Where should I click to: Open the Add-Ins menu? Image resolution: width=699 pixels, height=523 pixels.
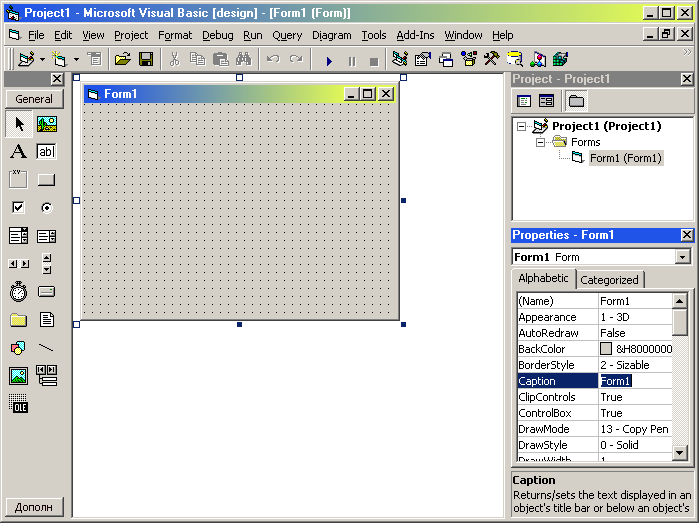[415, 35]
